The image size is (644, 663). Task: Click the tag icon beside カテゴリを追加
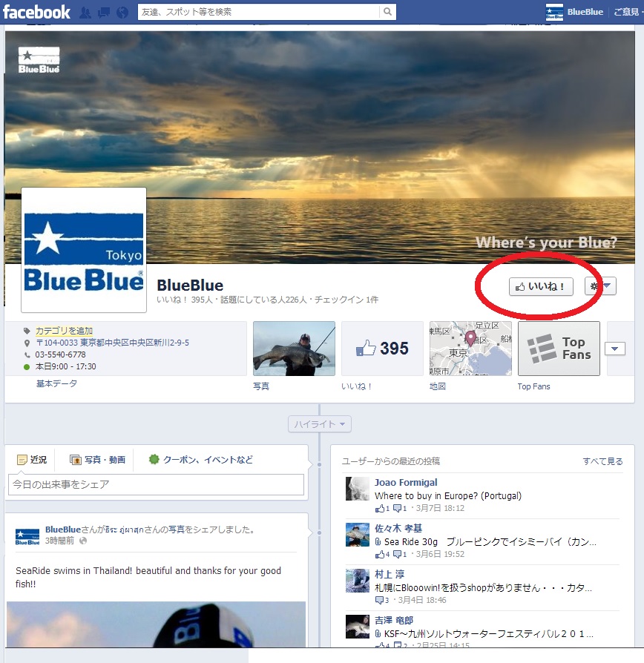pyautogui.click(x=27, y=331)
